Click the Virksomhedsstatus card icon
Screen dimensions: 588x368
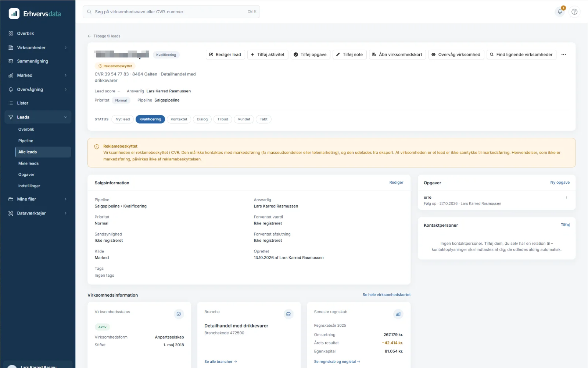tap(179, 314)
